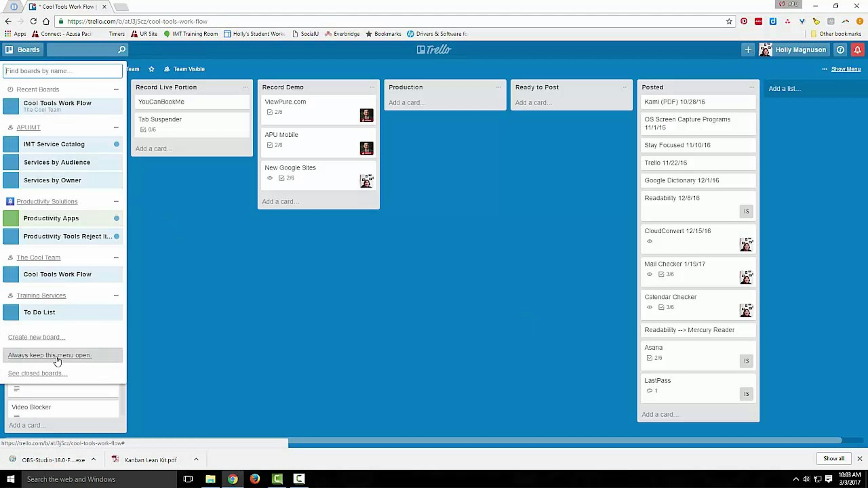Image resolution: width=868 pixels, height=488 pixels.
Task: Open the To Do List board
Action: click(63, 312)
